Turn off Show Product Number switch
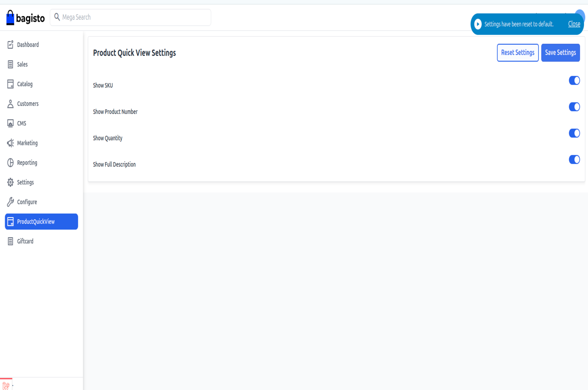This screenshot has height=390, width=588. pos(574,107)
